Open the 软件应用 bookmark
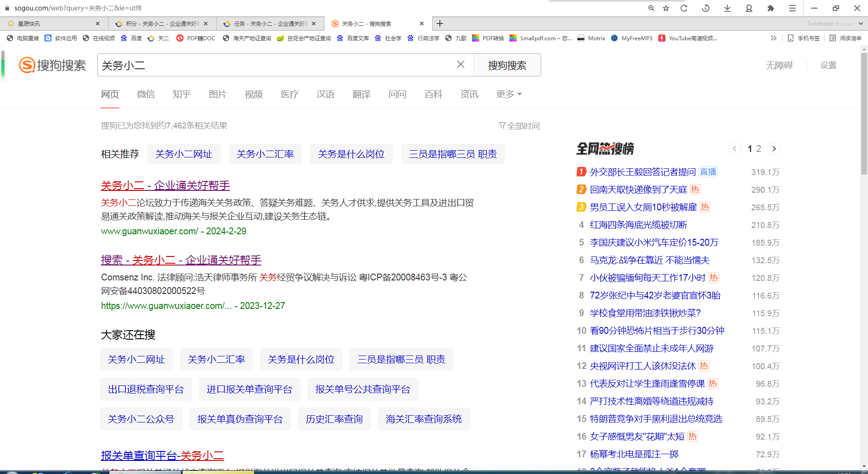 [x=61, y=38]
